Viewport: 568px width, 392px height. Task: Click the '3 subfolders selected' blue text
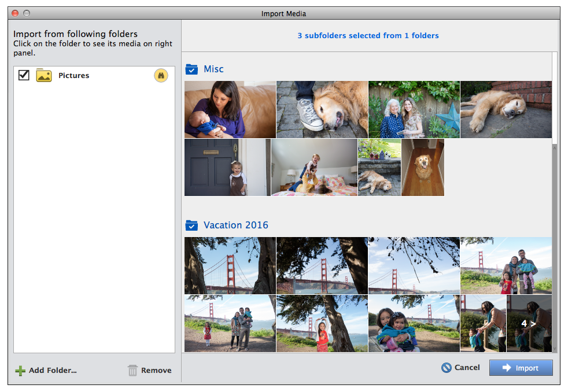(x=368, y=35)
